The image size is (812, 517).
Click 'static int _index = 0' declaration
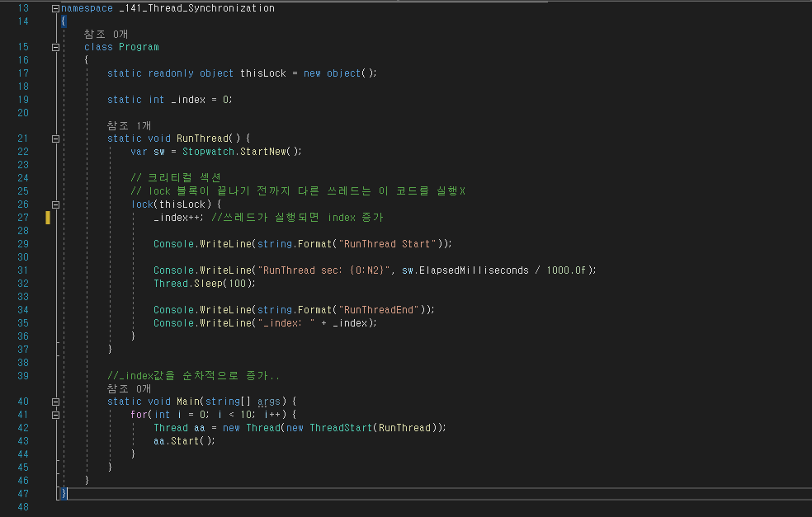169,100
